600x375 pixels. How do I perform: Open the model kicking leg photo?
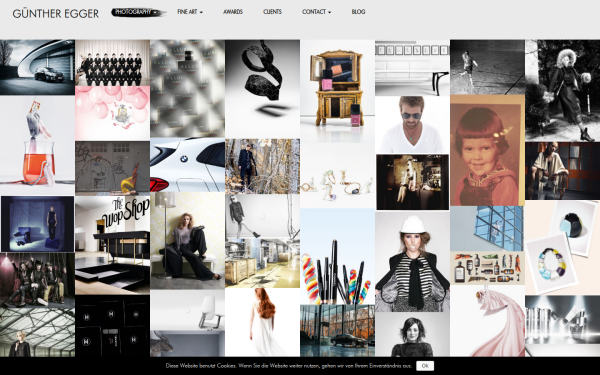pos(262,216)
